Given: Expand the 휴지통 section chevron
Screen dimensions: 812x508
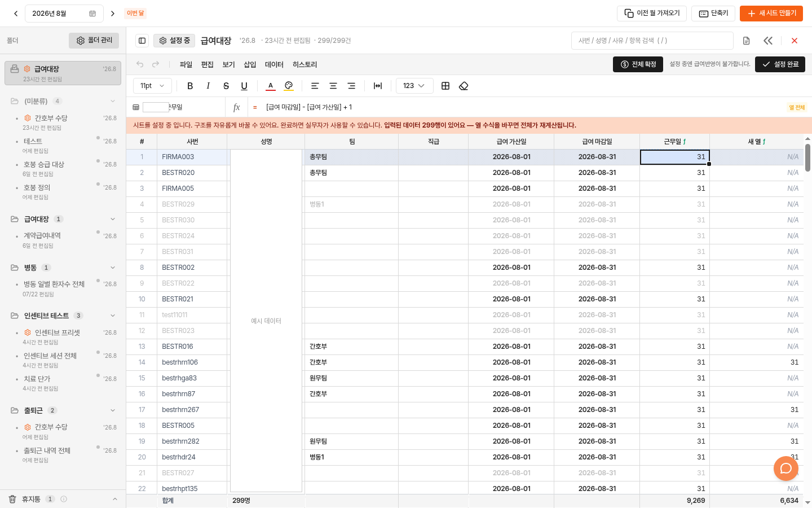Looking at the screenshot, I should 115,499.
